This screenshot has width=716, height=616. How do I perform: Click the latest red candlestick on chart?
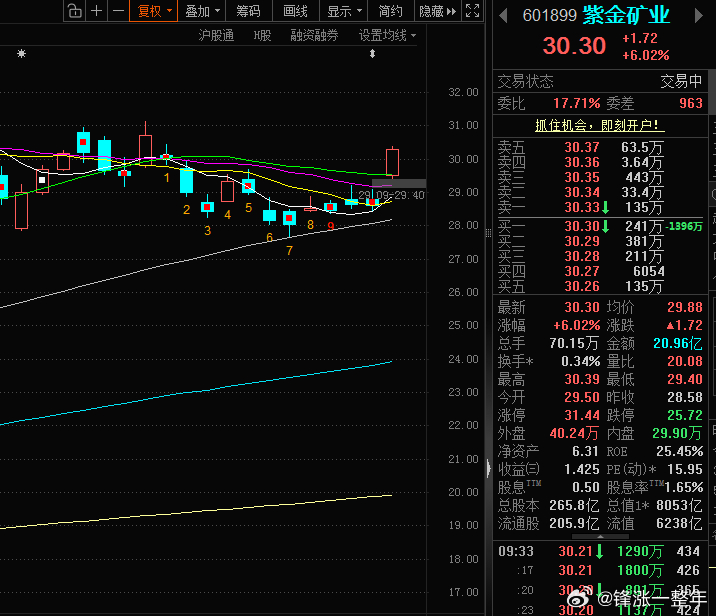pos(392,162)
